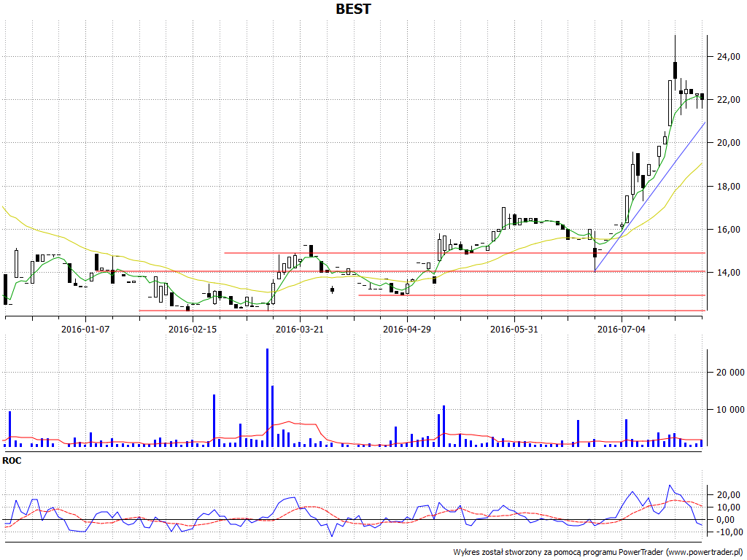
Task: Click the PowerTrader credit text at bottom
Action: click(x=599, y=553)
